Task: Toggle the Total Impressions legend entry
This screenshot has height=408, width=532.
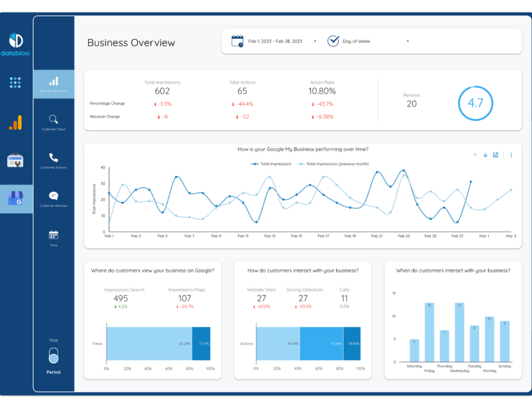Action: (271, 164)
